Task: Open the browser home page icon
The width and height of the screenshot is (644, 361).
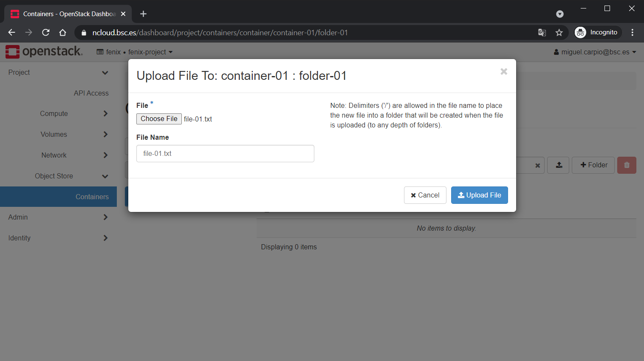Action: pos(62,32)
